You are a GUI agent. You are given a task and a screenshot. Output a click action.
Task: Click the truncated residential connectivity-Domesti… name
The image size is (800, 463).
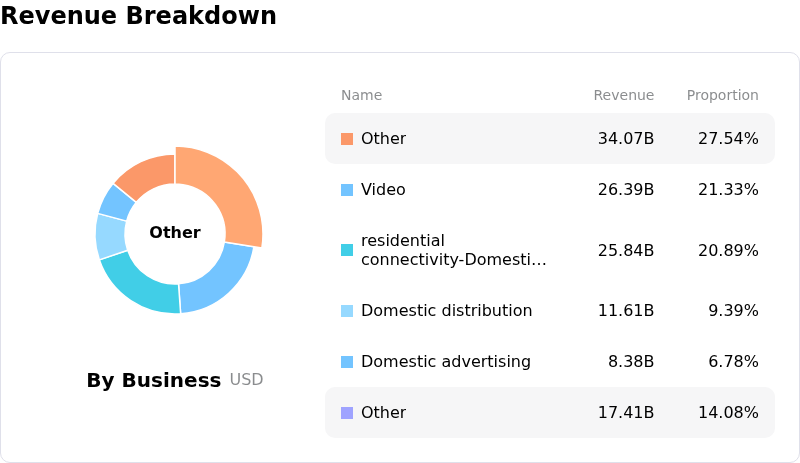coord(454,250)
